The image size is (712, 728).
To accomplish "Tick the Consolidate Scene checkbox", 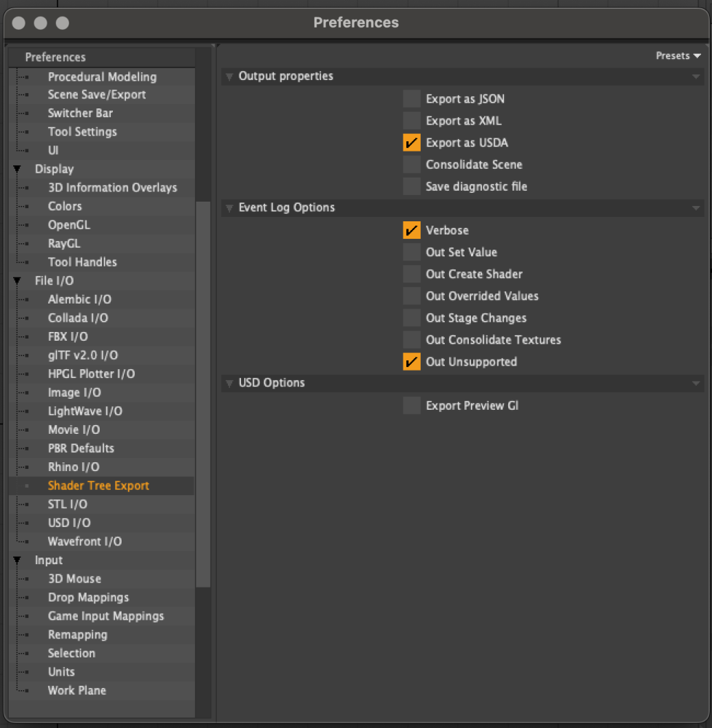I will (412, 165).
